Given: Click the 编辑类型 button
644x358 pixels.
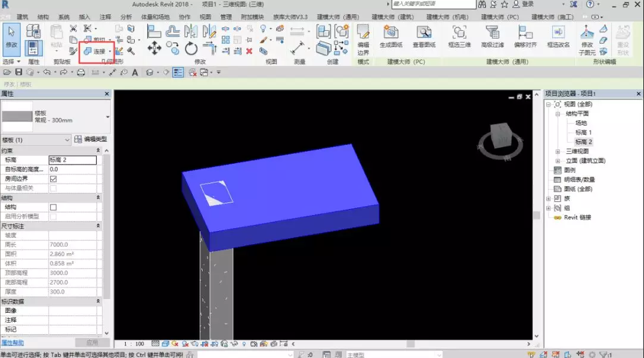Looking at the screenshot, I should click(x=91, y=139).
